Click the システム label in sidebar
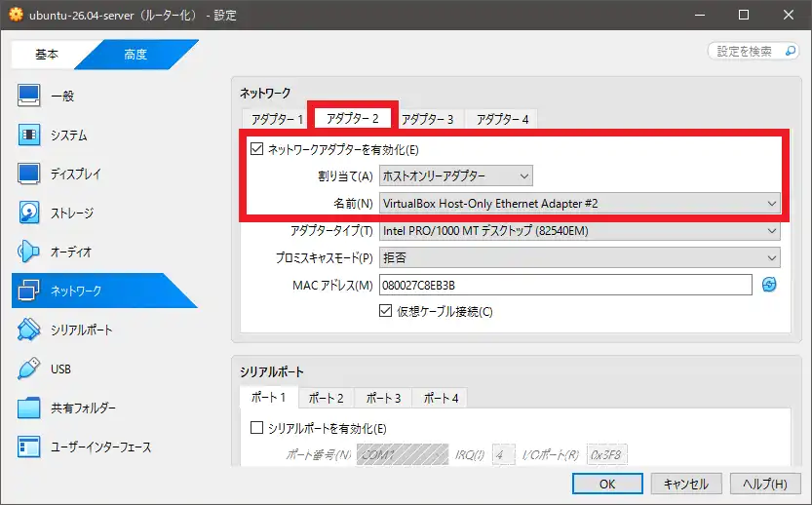The width and height of the screenshot is (812, 505). [69, 136]
